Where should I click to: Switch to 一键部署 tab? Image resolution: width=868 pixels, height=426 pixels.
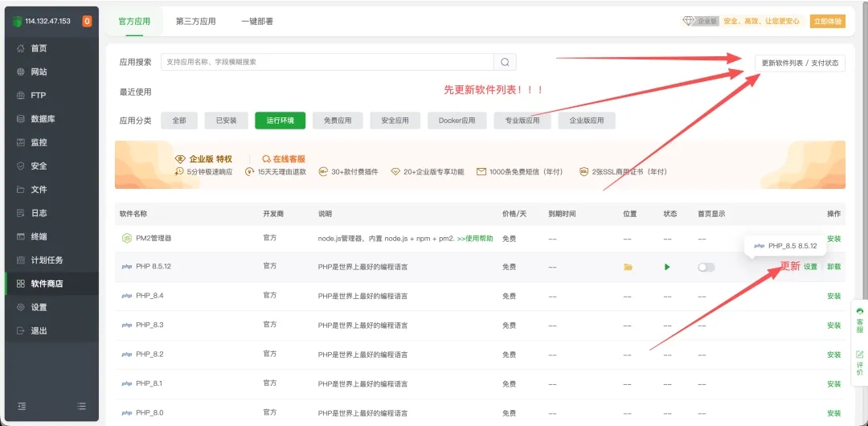257,22
